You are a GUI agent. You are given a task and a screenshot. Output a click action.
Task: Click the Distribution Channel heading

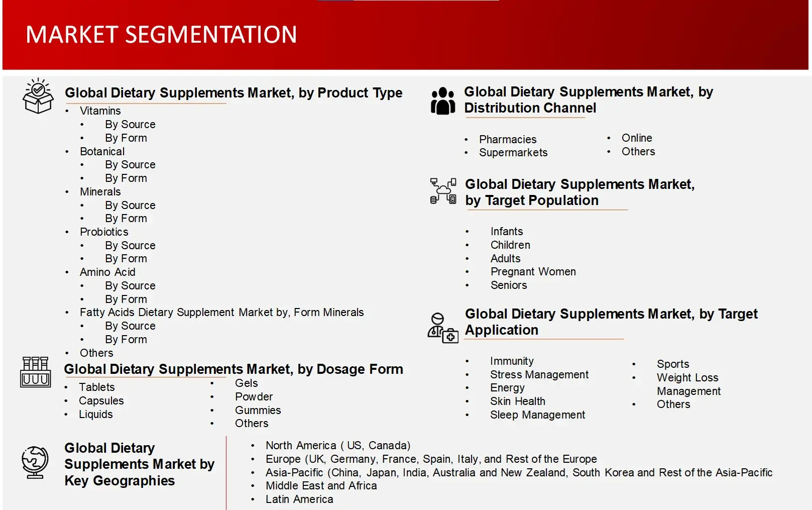(589, 99)
